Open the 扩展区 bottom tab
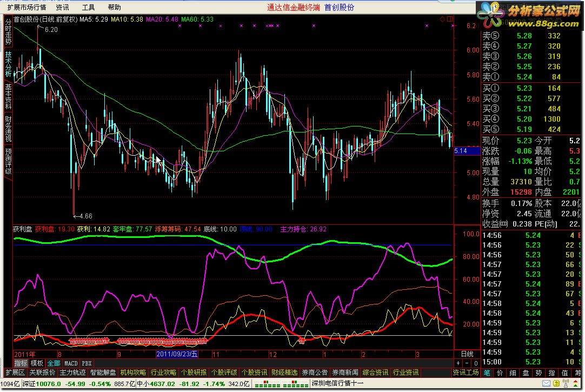Screen dimensions: 585x392 tap(15, 373)
